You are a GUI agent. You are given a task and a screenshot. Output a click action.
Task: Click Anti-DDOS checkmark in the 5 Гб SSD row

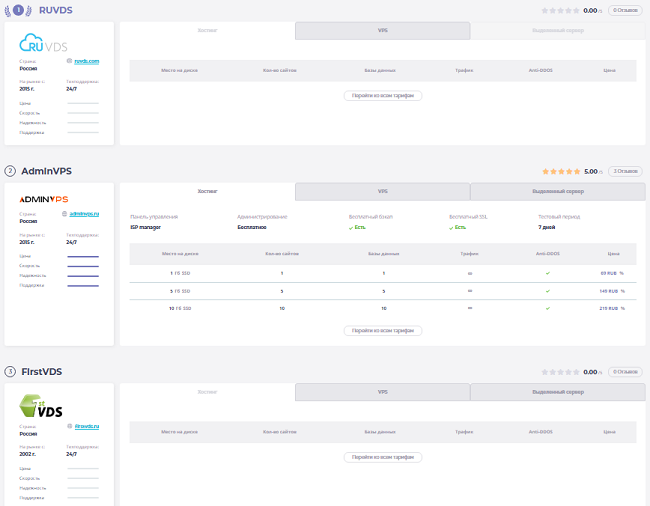tap(548, 291)
